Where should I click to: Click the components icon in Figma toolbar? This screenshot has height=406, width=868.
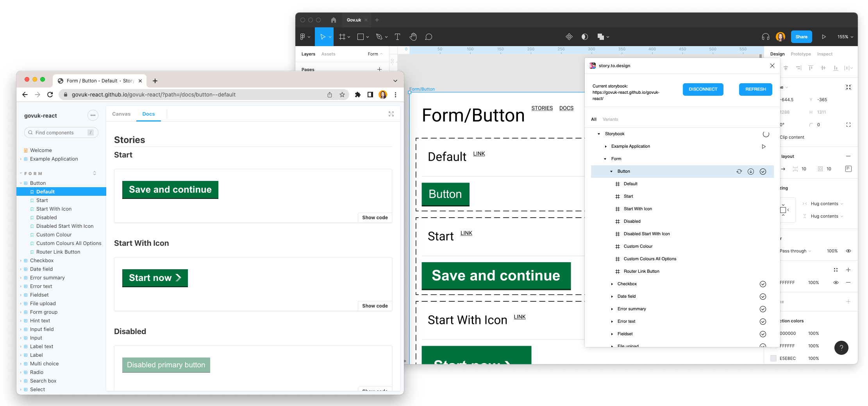coord(569,37)
